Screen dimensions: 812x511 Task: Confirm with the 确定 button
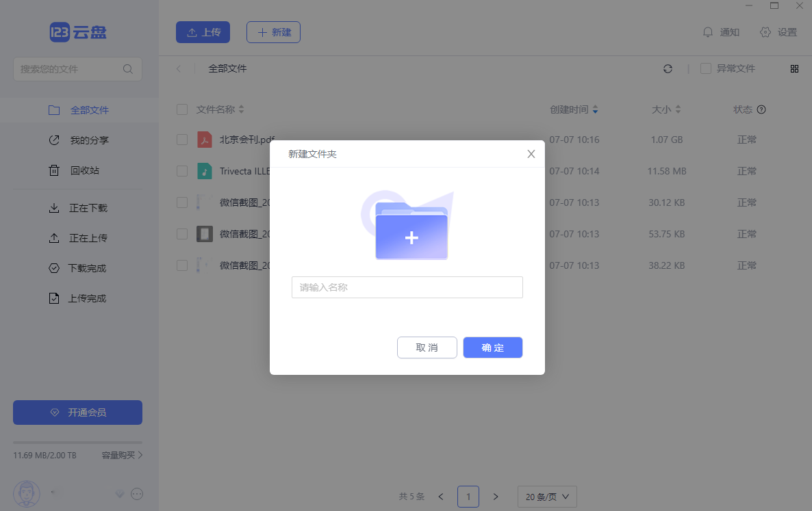[492, 348]
